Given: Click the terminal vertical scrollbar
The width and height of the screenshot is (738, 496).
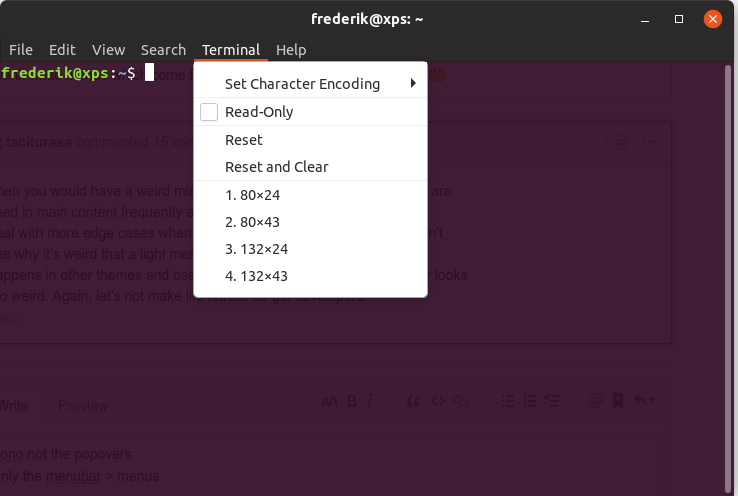Looking at the screenshot, I should [x=728, y=278].
